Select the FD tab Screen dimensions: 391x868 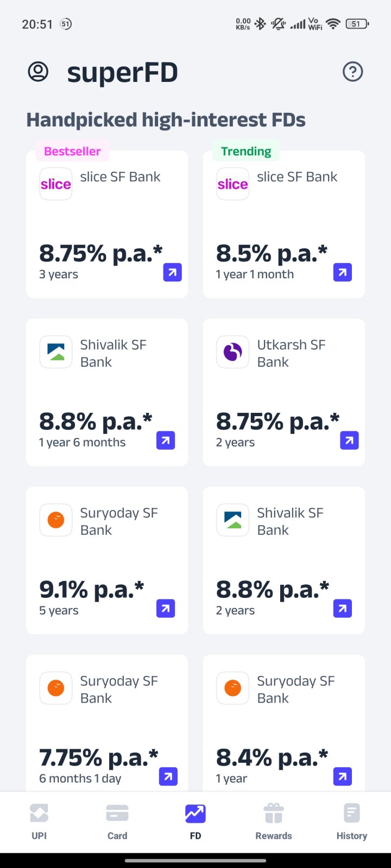point(195,821)
